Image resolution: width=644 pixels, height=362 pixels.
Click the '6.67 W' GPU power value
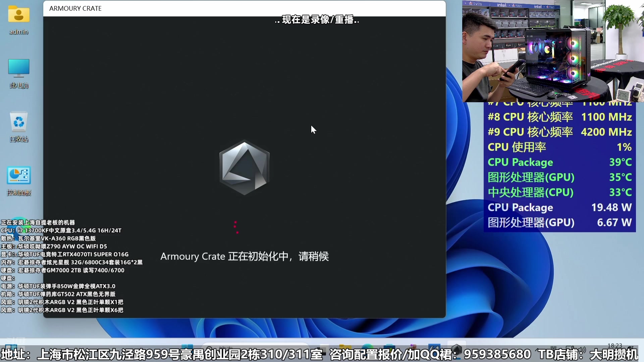614,223
